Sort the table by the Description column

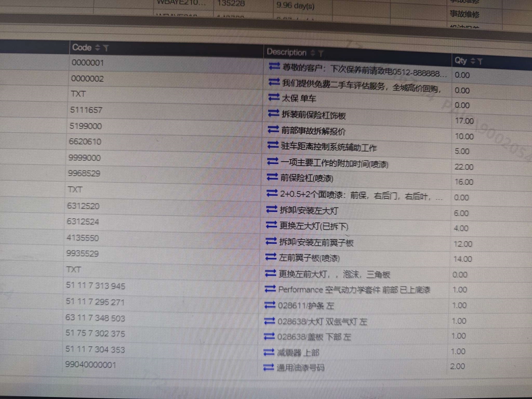[313, 53]
